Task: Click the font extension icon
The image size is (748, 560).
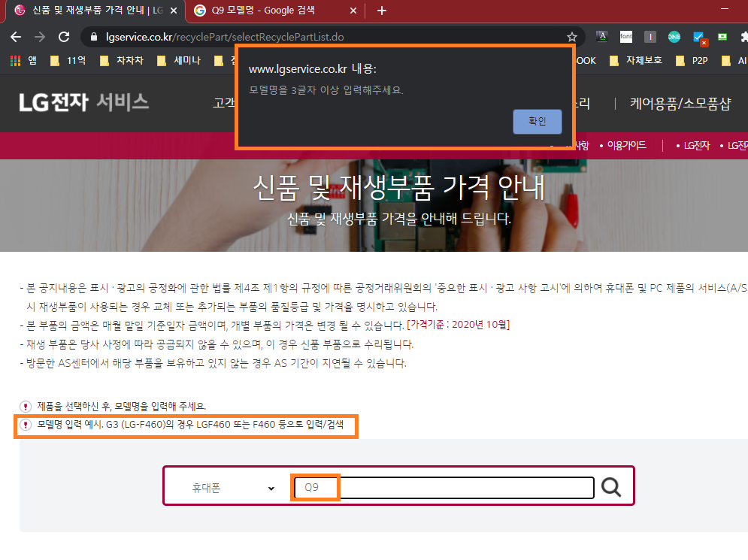Action: coord(626,36)
